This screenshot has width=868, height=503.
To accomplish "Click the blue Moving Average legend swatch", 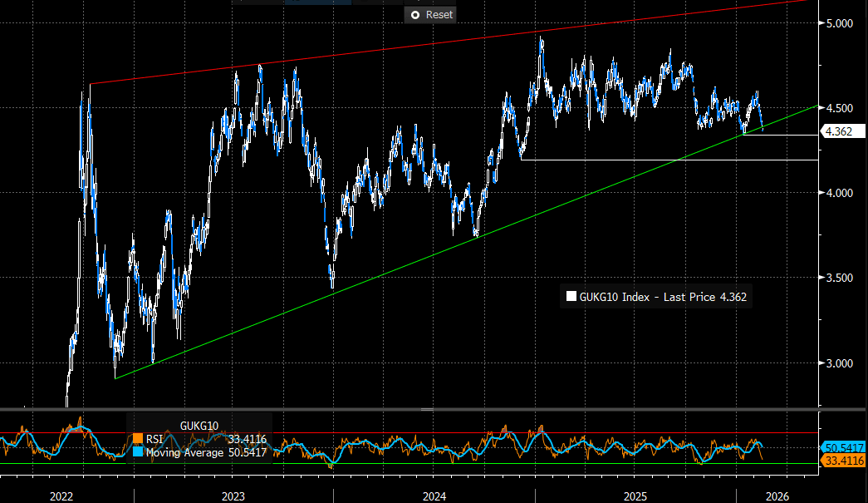I will pyautogui.click(x=138, y=453).
